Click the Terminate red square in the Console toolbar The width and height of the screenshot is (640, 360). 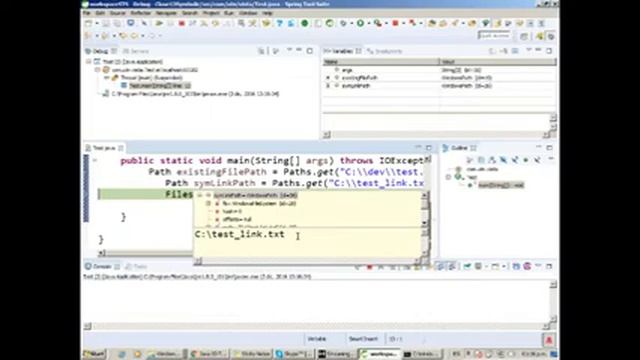click(x=369, y=267)
